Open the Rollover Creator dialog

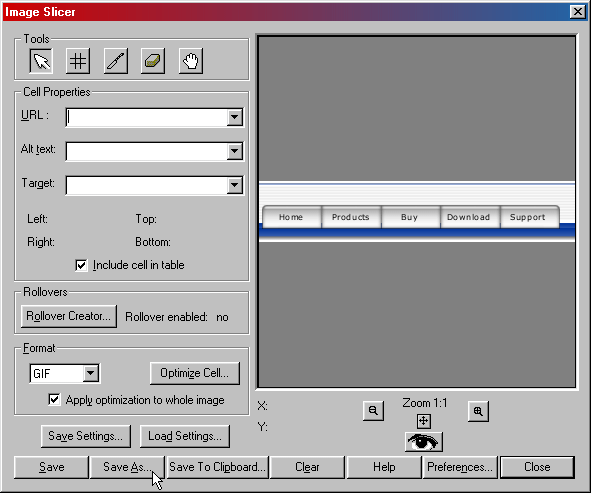tap(69, 316)
